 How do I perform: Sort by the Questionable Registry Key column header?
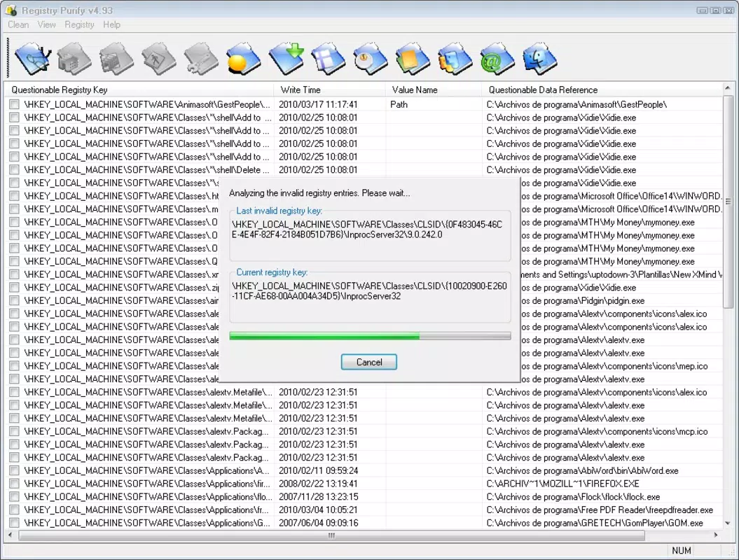tap(139, 90)
